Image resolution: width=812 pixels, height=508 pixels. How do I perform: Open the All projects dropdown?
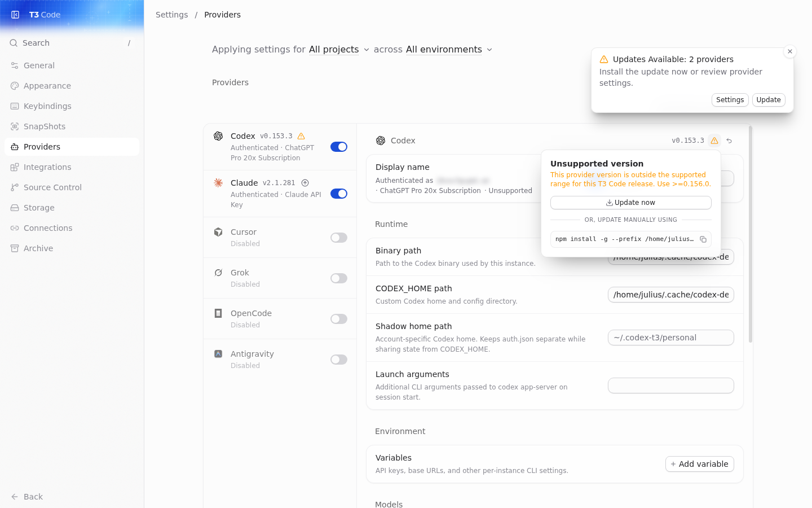click(x=339, y=50)
